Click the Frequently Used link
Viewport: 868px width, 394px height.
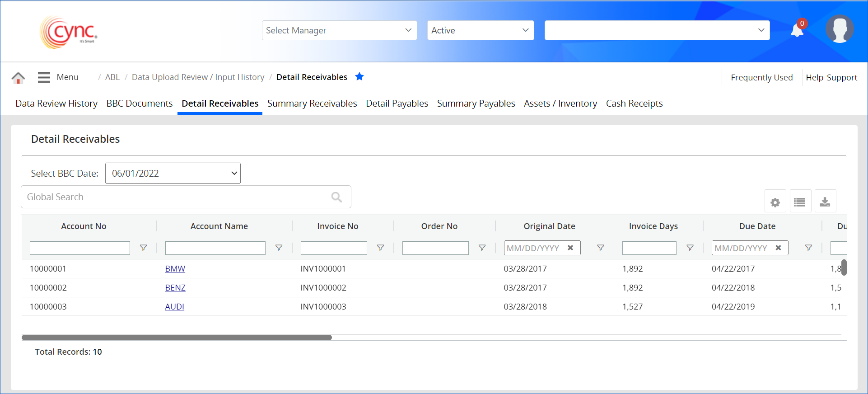(761, 78)
